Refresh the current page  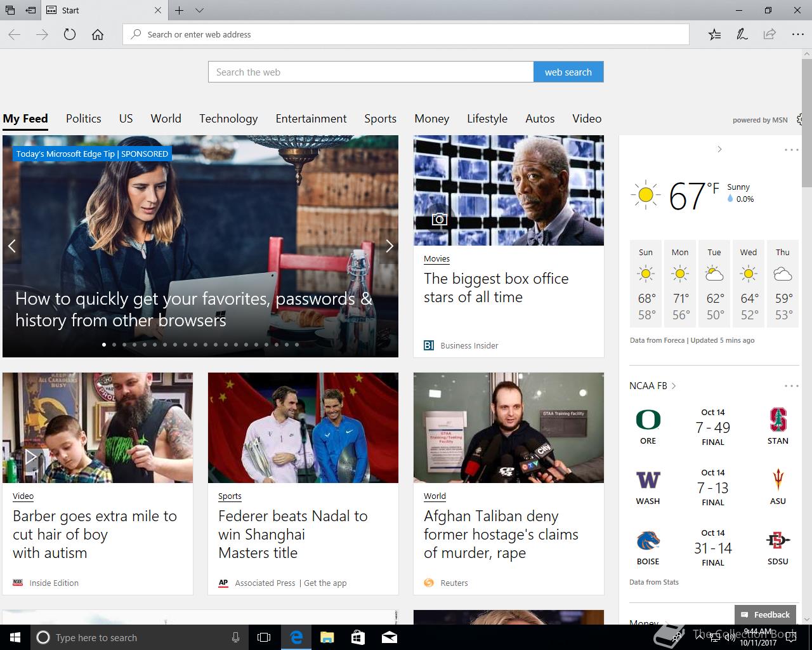(x=70, y=35)
